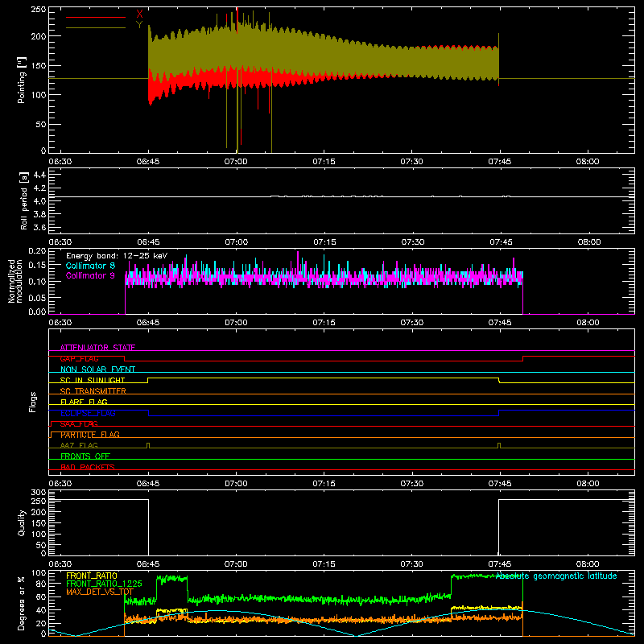Click the 4.4 tick on Roll period axis
Screen dimensions: 644x644
click(x=39, y=175)
